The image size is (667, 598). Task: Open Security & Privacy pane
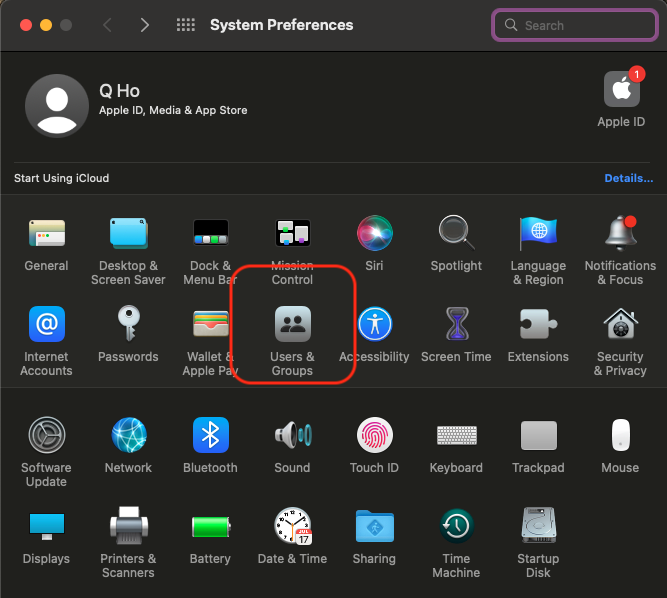(621, 324)
